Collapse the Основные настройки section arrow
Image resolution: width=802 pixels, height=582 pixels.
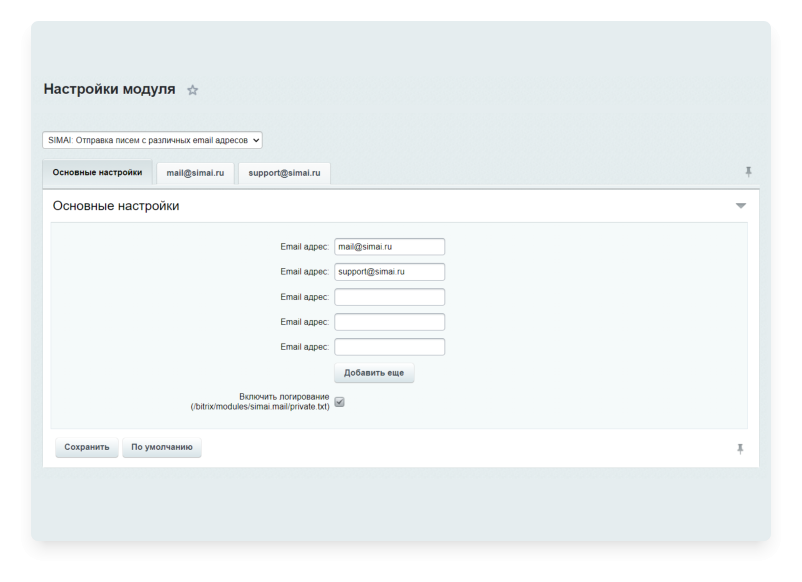[x=741, y=206]
